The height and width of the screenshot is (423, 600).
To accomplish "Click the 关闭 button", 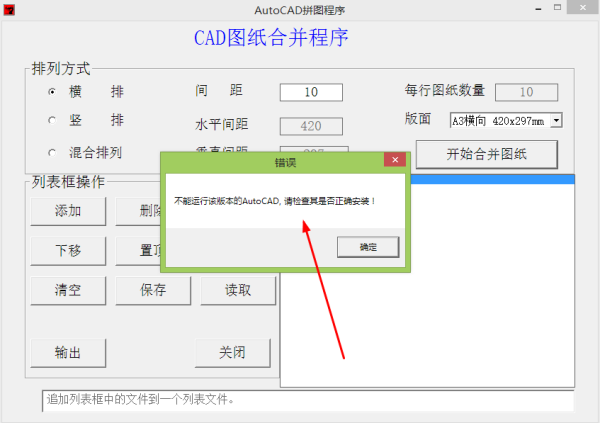I will (x=233, y=353).
